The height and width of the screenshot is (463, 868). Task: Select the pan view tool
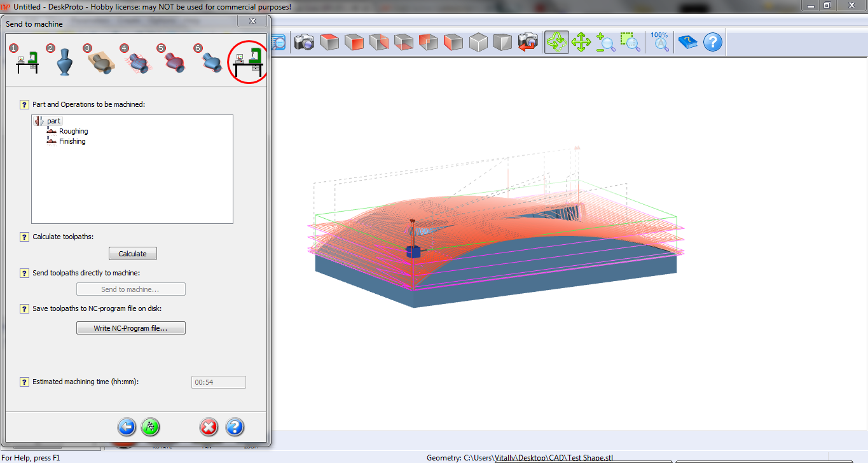[581, 42]
